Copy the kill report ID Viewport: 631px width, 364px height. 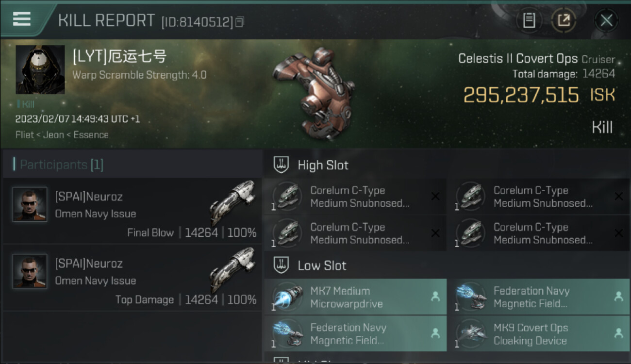point(239,22)
